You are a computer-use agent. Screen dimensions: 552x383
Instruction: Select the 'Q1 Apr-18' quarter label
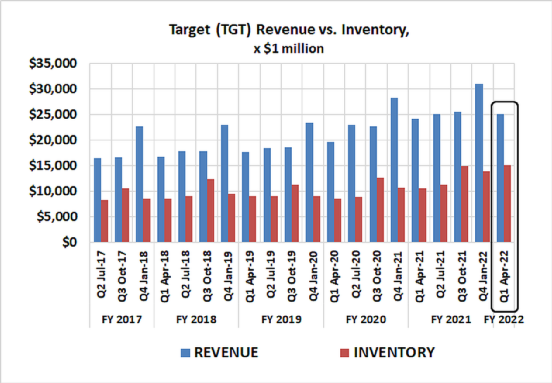tap(165, 276)
